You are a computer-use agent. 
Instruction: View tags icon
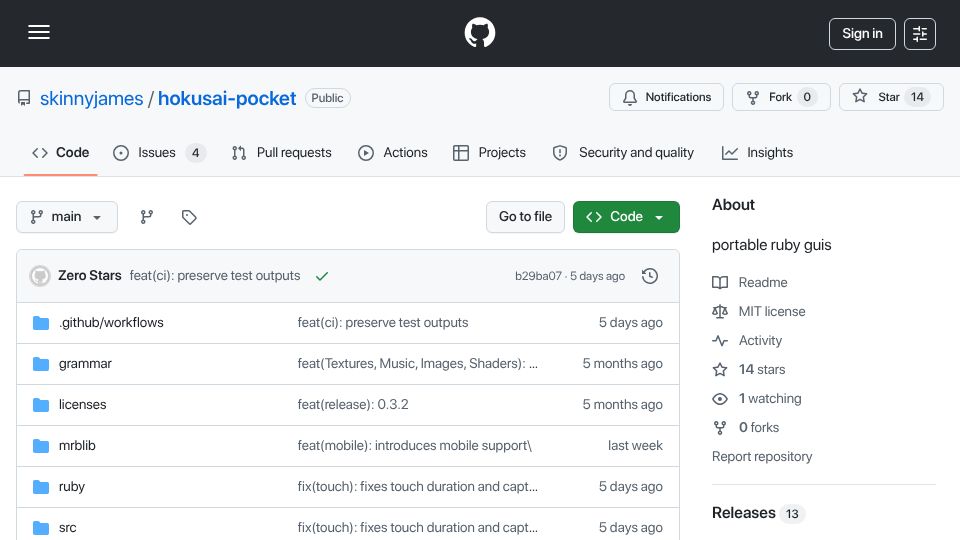189,217
